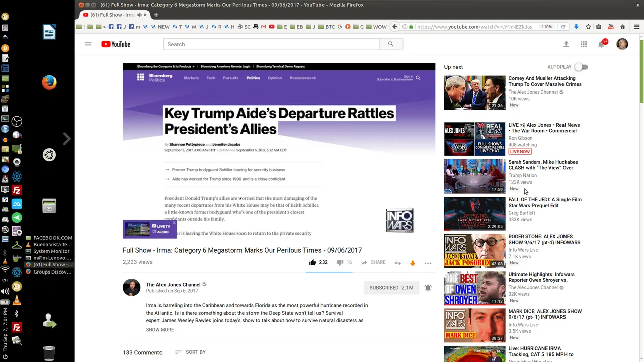Switch to the Groups Discover window in task list

coord(49,271)
